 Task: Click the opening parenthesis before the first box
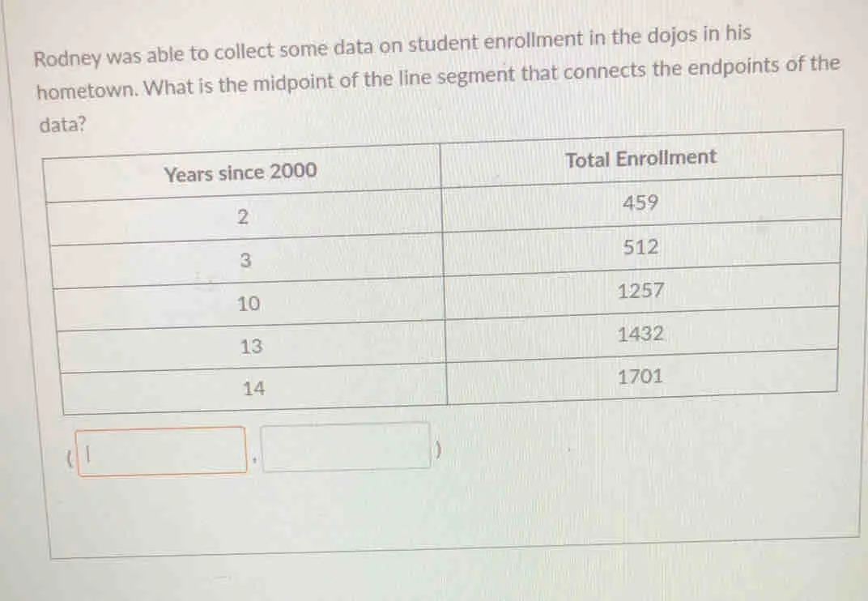(69, 458)
